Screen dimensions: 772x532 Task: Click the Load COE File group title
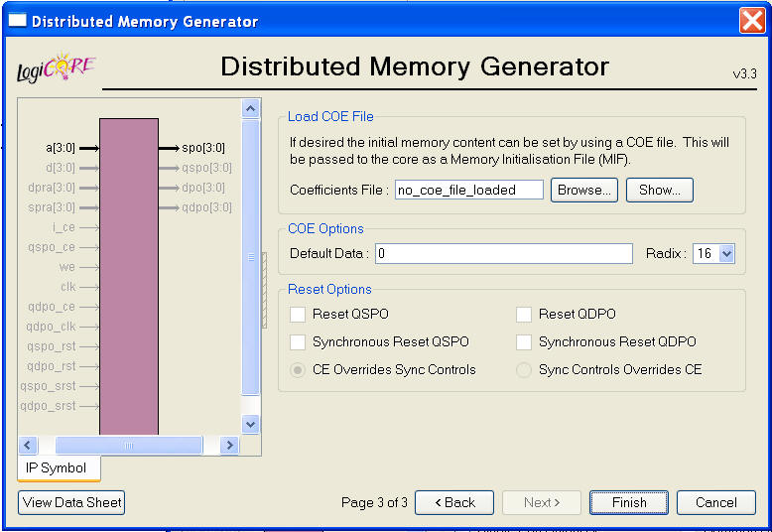[330, 117]
